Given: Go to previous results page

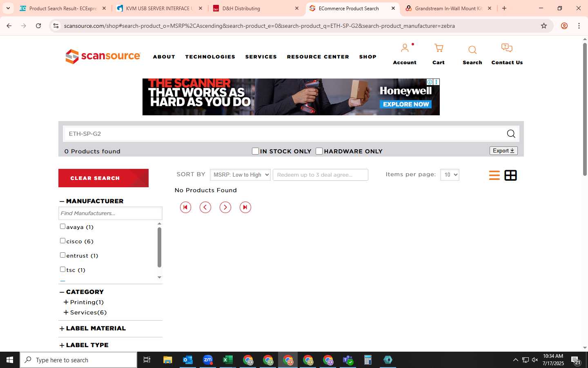Looking at the screenshot, I should pos(205,207).
